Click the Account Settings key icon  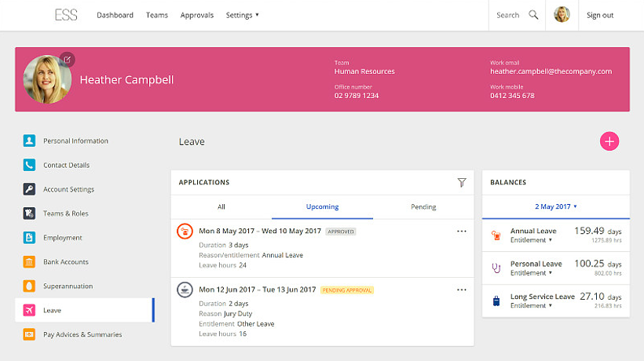pos(29,189)
